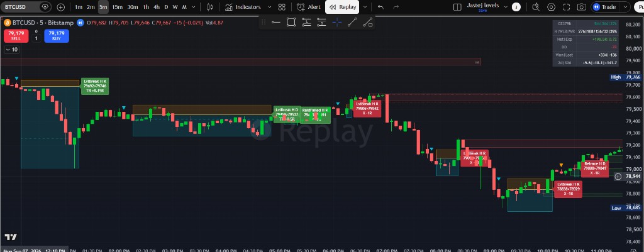Add a symbol with the plus circle icon
This screenshot has width=644, height=252.
tap(61, 7)
